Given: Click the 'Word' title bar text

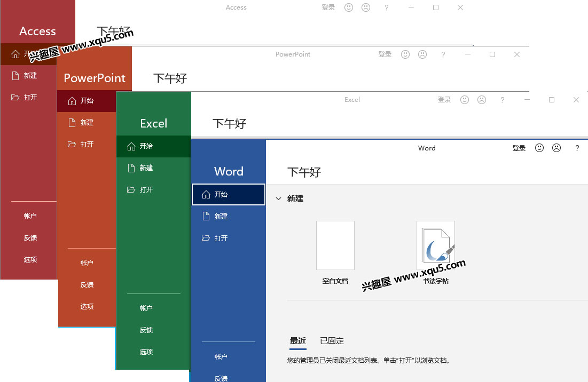Looking at the screenshot, I should [427, 148].
